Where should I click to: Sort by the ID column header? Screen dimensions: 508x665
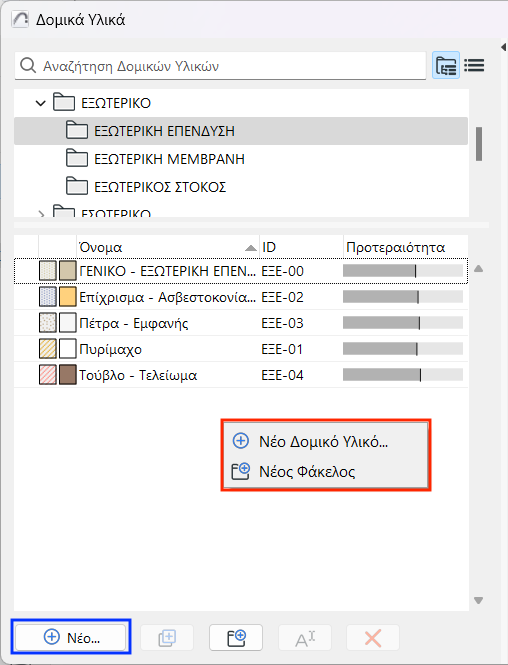[x=301, y=247]
